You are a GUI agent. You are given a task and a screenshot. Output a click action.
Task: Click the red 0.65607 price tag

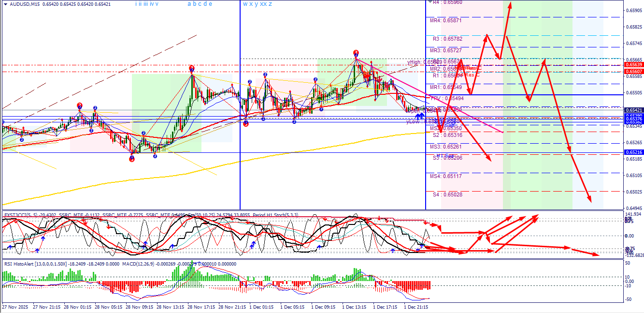point(634,71)
